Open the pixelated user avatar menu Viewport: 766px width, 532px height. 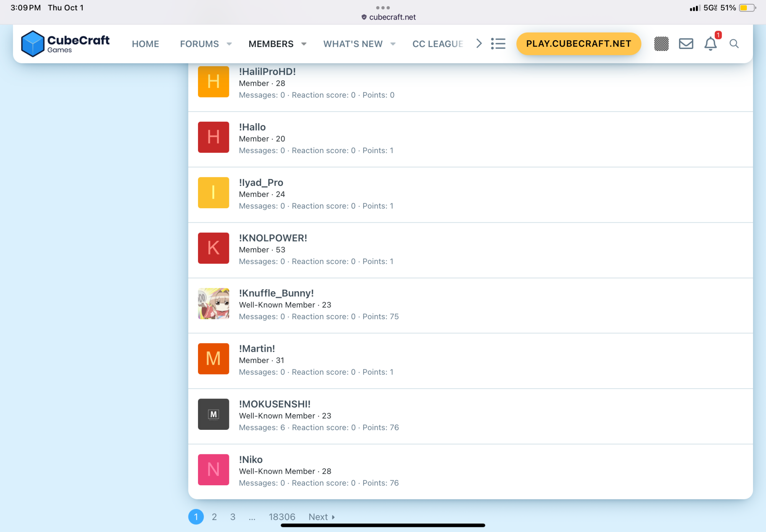click(661, 44)
